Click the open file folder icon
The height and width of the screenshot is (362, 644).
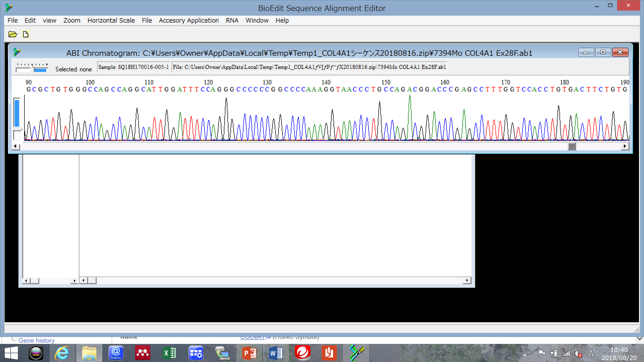click(x=13, y=34)
